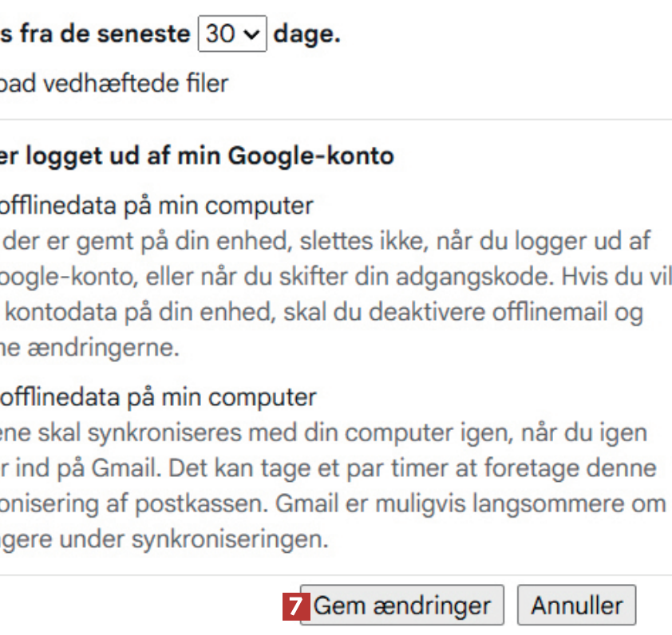Open the 30 days dropdown
The height and width of the screenshot is (635, 672).
pyautogui.click(x=231, y=34)
